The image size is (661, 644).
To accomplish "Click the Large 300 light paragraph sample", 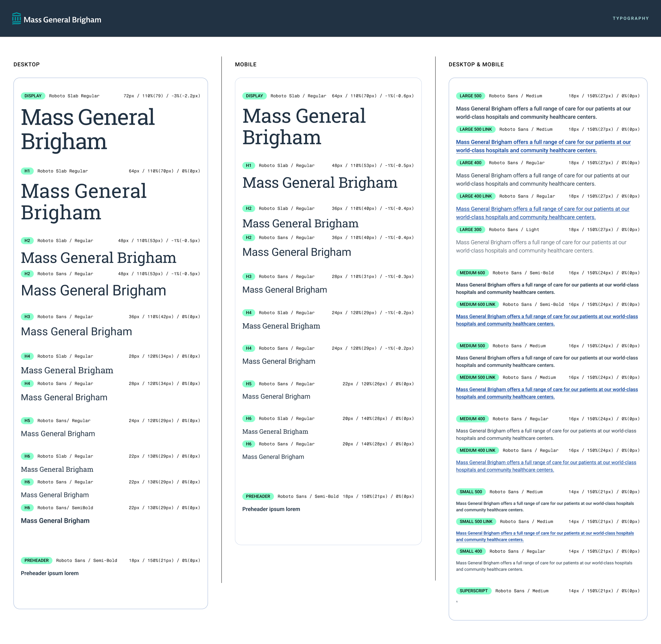I will click(x=541, y=247).
